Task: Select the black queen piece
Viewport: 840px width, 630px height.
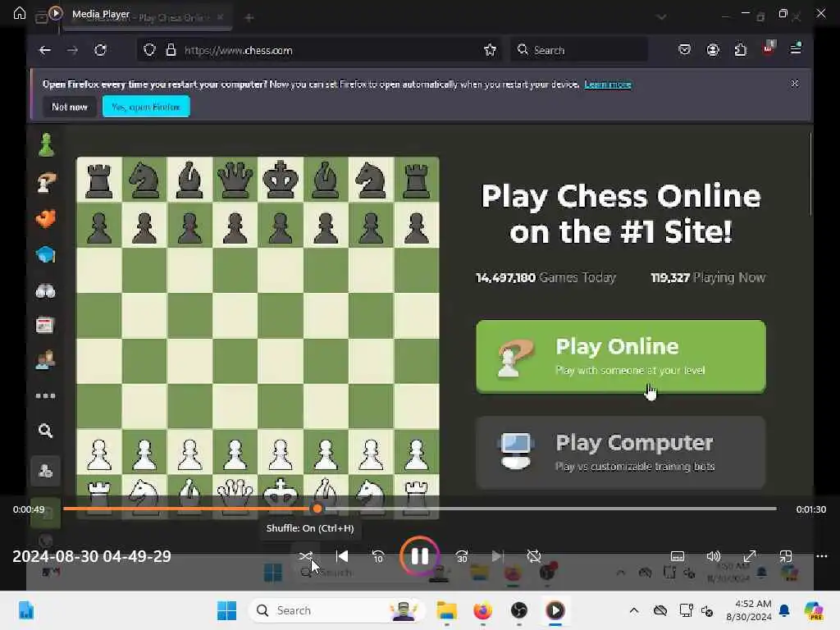Action: 235,180
